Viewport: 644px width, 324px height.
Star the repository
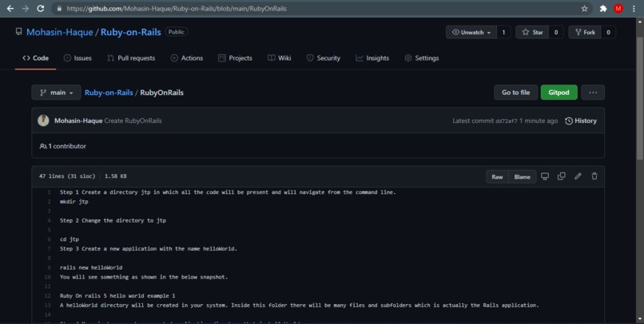click(x=532, y=33)
